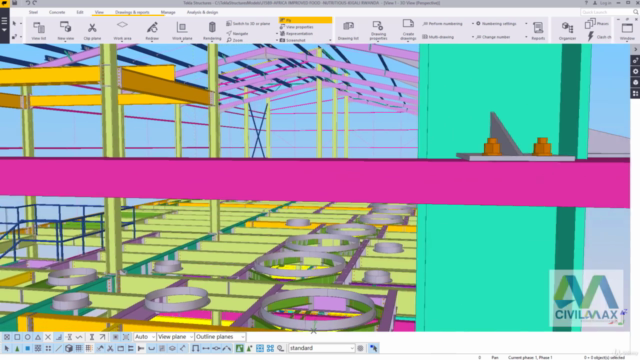Run Clash check lightning icon
The height and width of the screenshot is (360, 640).
(x=590, y=37)
